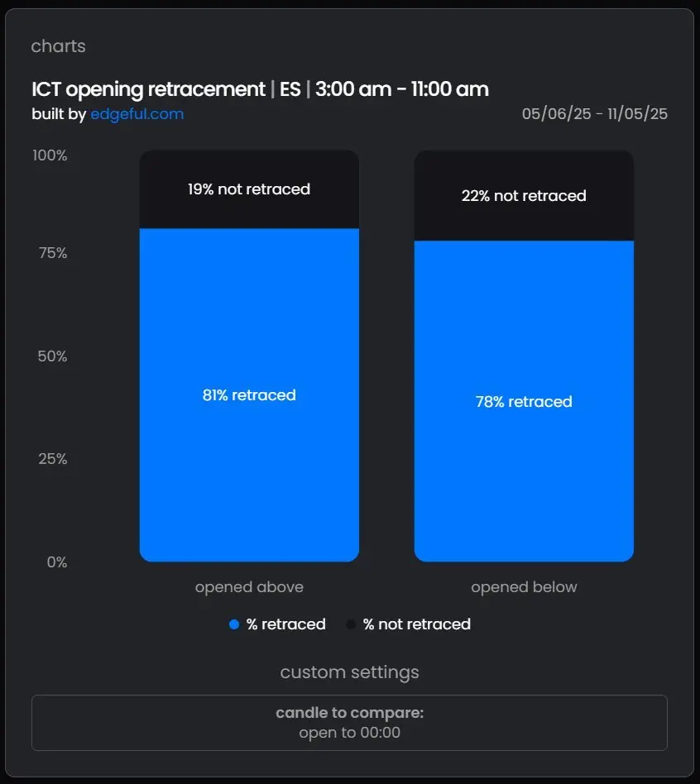Click the date range 05/06/25 - 11/05/25
The height and width of the screenshot is (784, 700).
click(x=594, y=114)
